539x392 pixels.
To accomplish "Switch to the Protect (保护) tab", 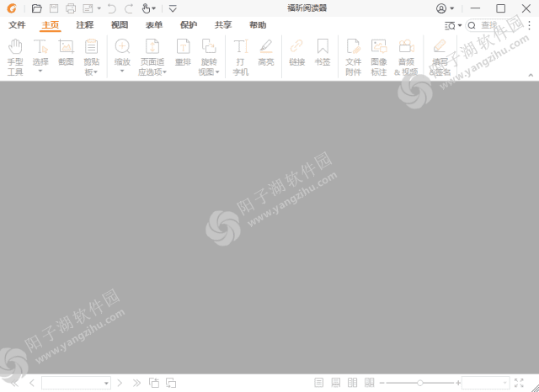I will pyautogui.click(x=189, y=25).
